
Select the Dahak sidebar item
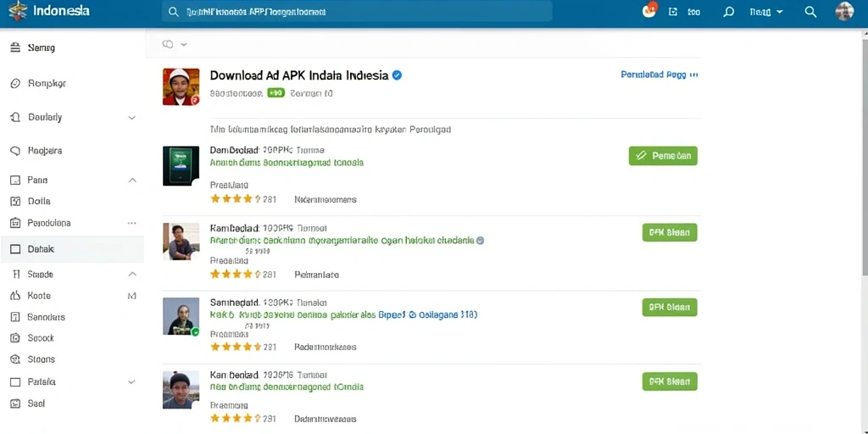72,249
